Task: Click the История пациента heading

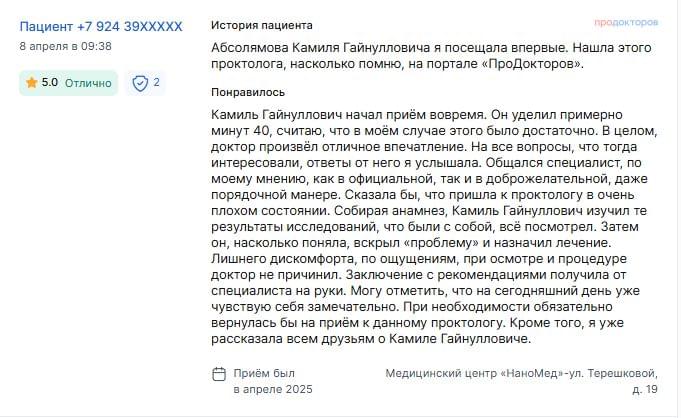Action: [x=261, y=25]
